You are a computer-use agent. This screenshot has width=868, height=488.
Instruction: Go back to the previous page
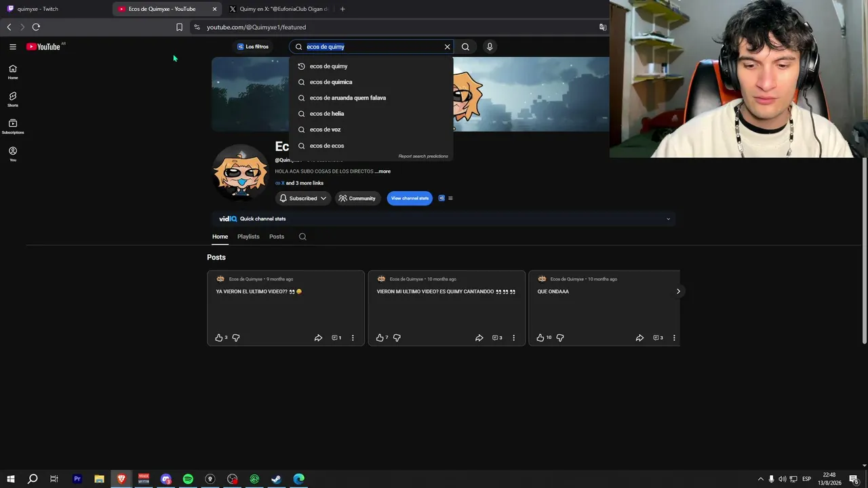click(9, 27)
